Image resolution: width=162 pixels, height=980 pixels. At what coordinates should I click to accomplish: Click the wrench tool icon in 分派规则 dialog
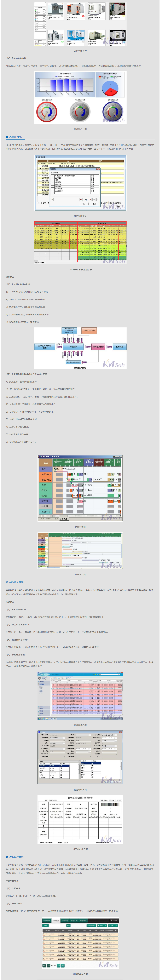click(x=52, y=199)
